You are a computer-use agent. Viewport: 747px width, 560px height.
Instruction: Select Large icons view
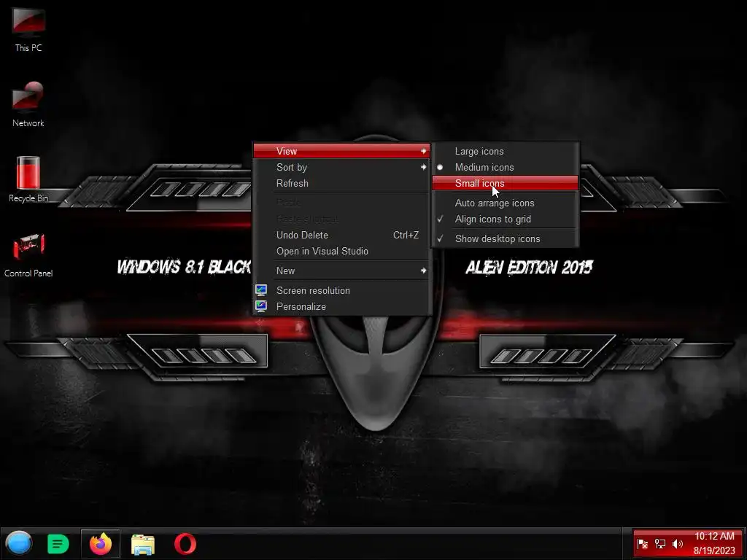tap(506, 151)
